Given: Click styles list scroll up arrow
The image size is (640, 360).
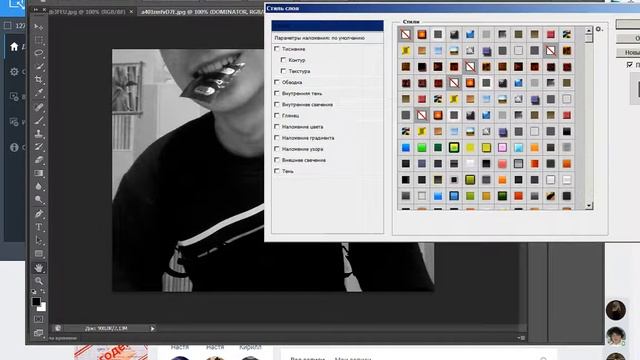Looking at the screenshot, I should (x=589, y=30).
